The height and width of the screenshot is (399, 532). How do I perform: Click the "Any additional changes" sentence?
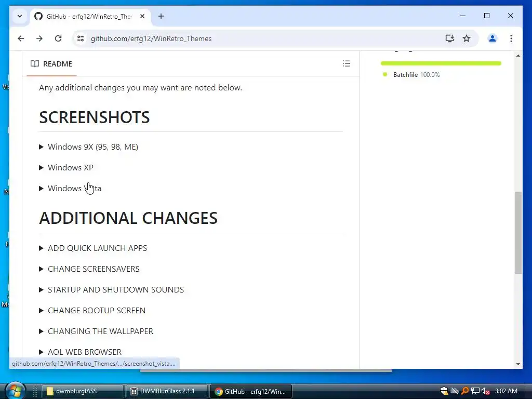point(140,87)
